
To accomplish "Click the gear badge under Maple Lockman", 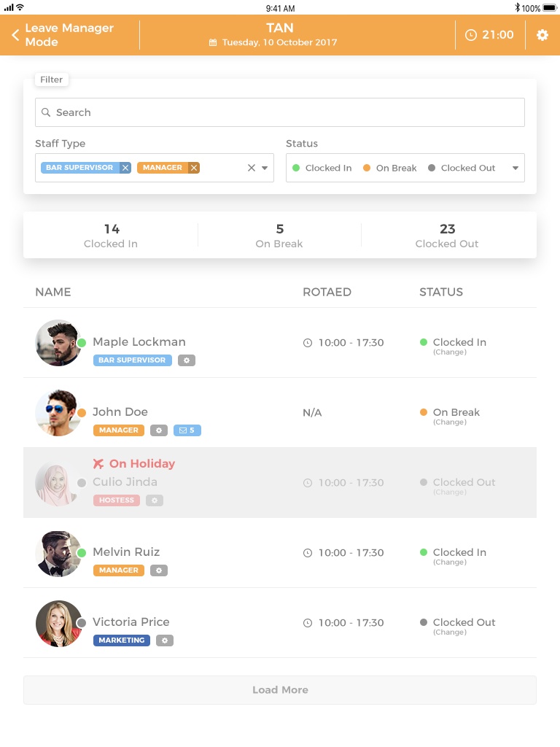I will pos(187,360).
